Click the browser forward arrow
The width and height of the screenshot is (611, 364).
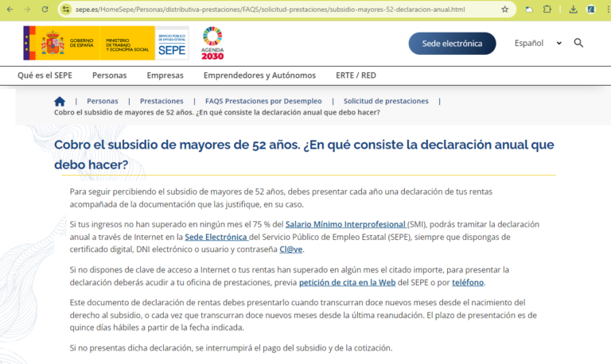(27, 10)
